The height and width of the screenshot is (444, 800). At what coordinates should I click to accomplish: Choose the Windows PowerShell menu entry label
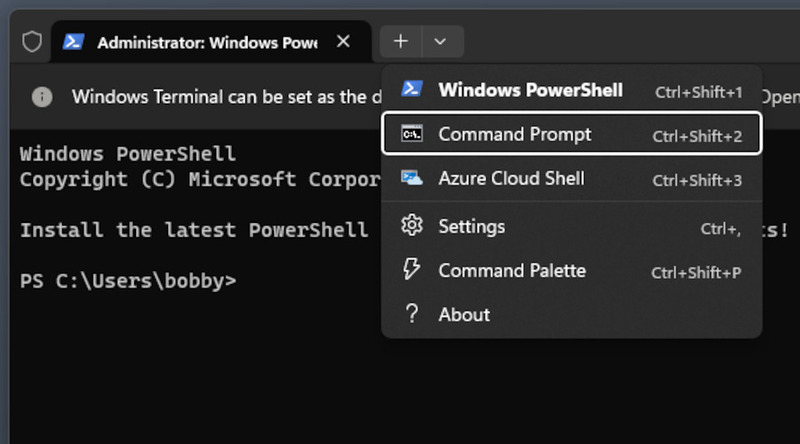click(x=530, y=90)
